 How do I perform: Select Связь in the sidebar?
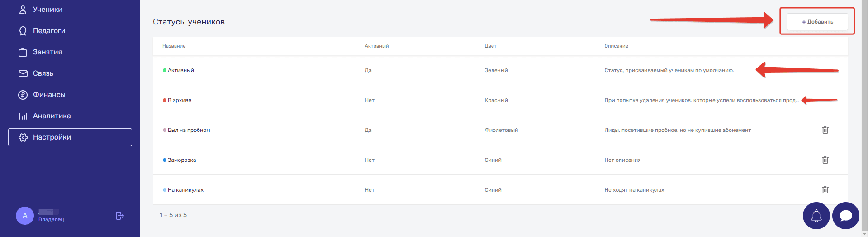coord(43,73)
